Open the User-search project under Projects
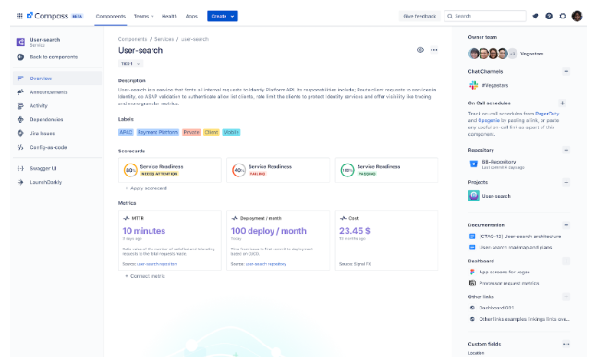Viewport: 596px width, 364px height. pyautogui.click(x=490, y=196)
